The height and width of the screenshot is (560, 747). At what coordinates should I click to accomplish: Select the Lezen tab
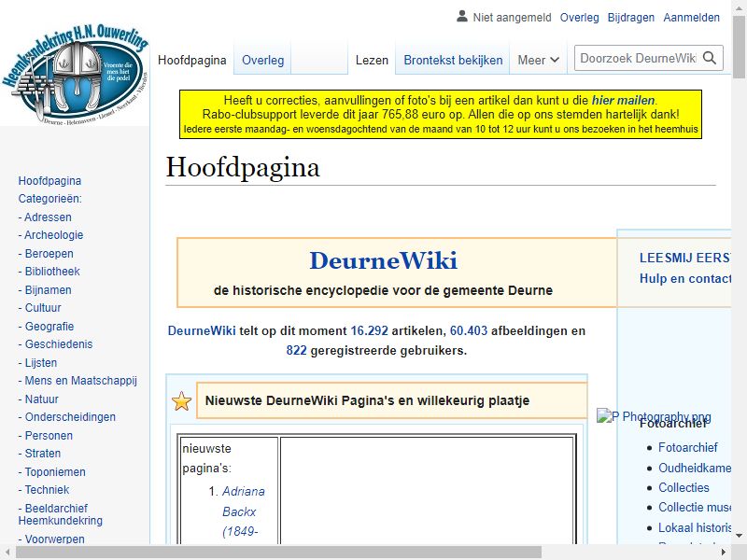pos(372,60)
